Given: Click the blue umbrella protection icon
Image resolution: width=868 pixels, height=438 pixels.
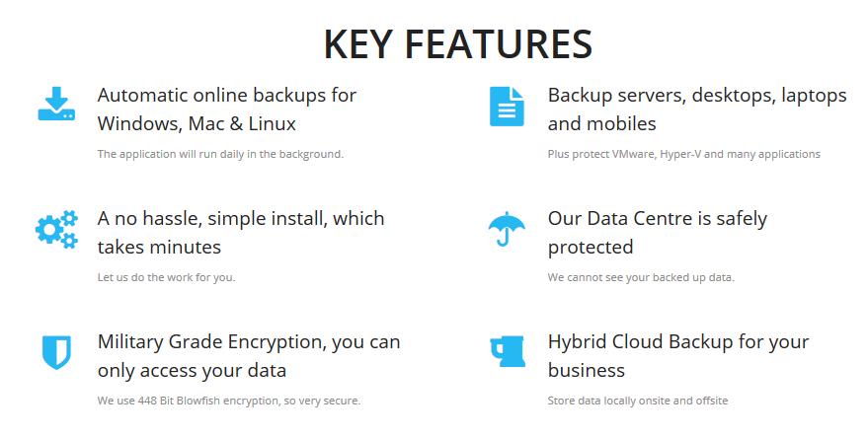Looking at the screenshot, I should coord(507,229).
